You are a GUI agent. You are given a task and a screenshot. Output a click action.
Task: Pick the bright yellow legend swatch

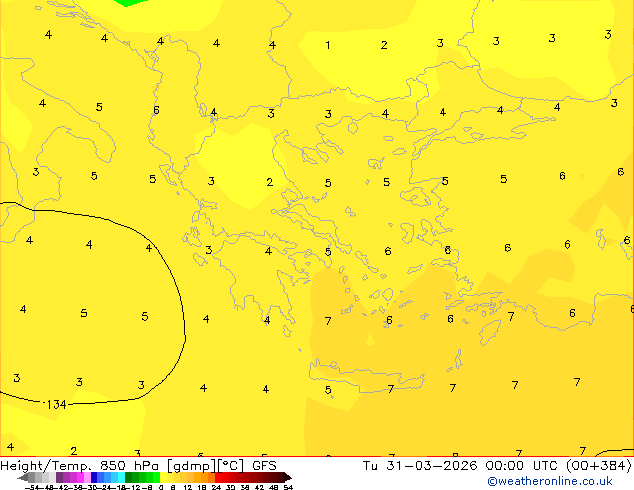163,477
